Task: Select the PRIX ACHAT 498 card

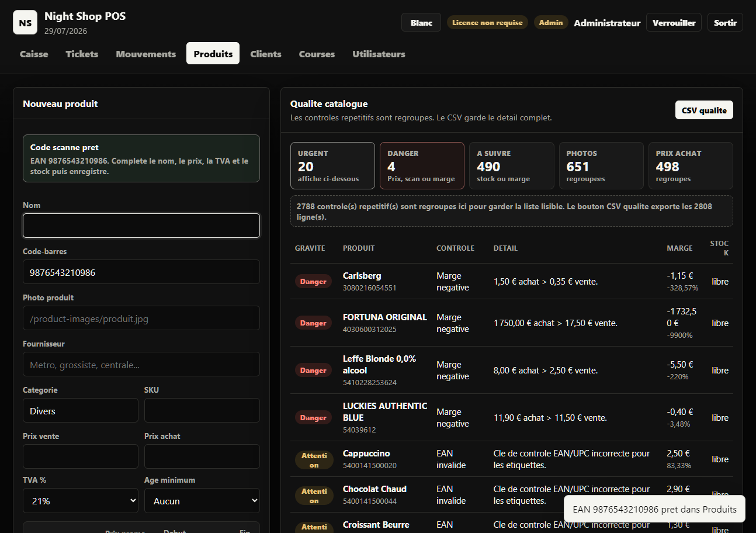Action: pos(691,166)
